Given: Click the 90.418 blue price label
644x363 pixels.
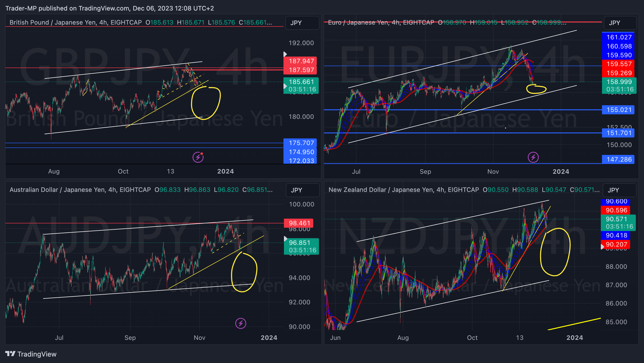Looking at the screenshot, I should coord(615,235).
